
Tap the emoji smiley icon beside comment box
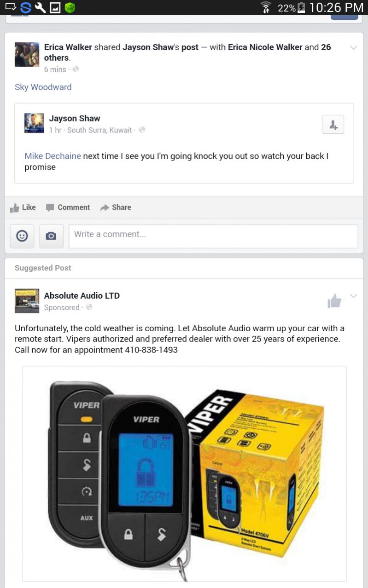22,236
